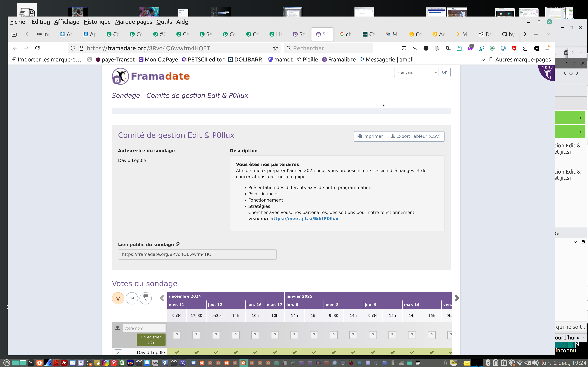The width and height of the screenshot is (588, 367).
Task: Toggle vote for mer. 11 9h30
Action: [177, 335]
